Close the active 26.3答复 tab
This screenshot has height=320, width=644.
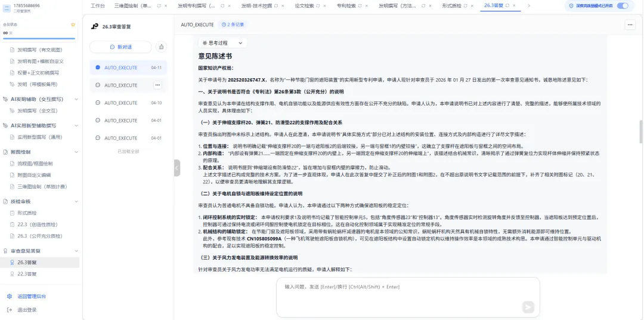(514, 5)
